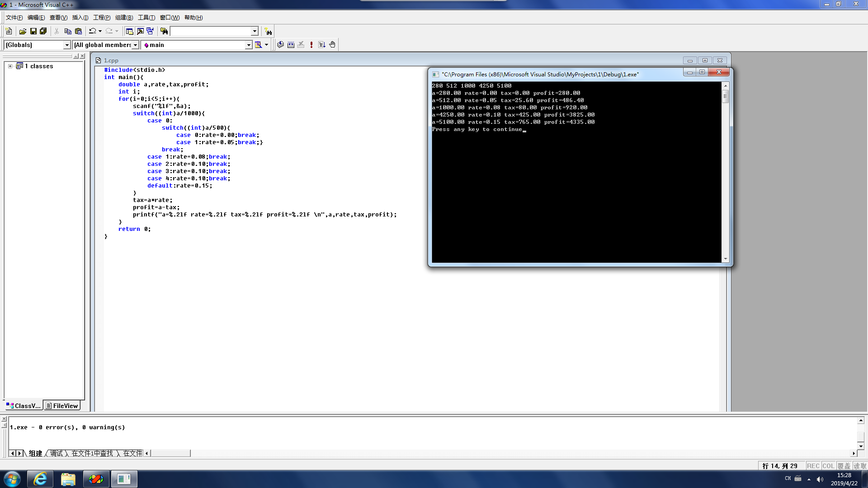Viewport: 868px width, 488px height.
Task: Toggle the Output window button
Action: click(140, 31)
